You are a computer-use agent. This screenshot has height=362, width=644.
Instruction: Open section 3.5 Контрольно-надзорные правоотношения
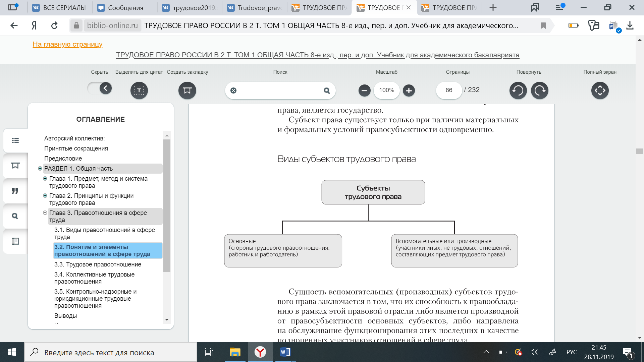tap(96, 299)
